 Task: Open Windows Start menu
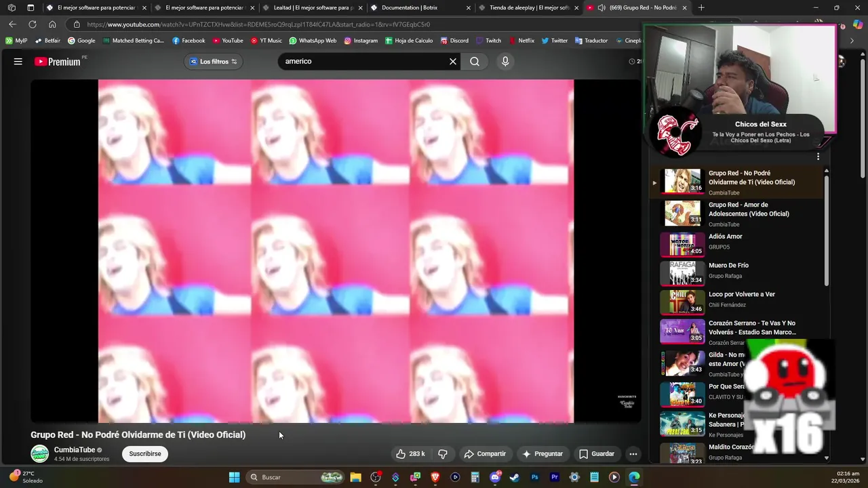pyautogui.click(x=234, y=477)
